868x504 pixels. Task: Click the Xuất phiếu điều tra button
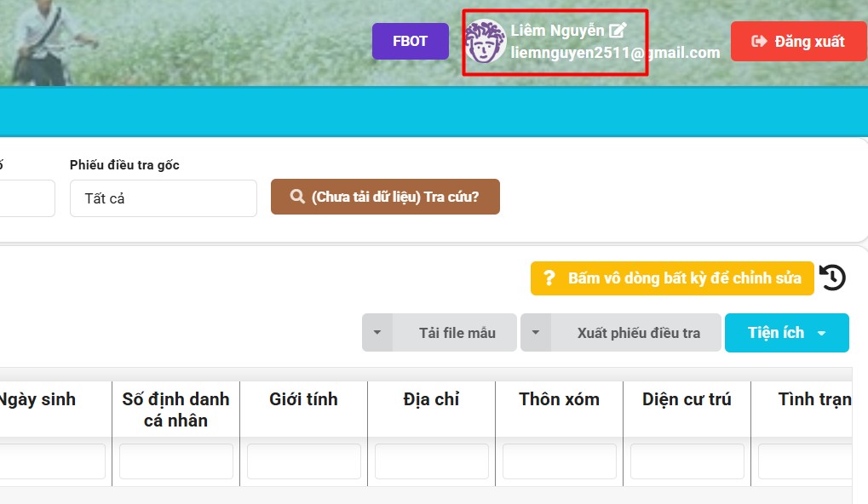tap(637, 333)
